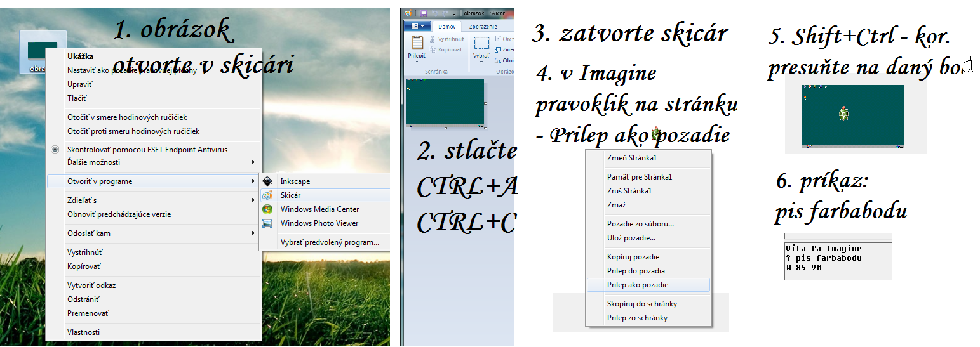
Task: Choose Prilep do pozadia
Action: click(x=636, y=271)
